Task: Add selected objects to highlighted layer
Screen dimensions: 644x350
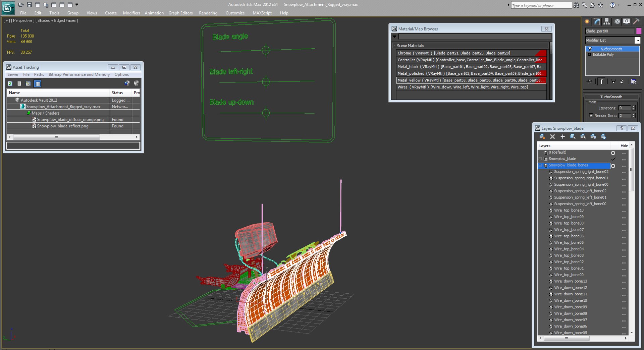Action: tap(562, 136)
